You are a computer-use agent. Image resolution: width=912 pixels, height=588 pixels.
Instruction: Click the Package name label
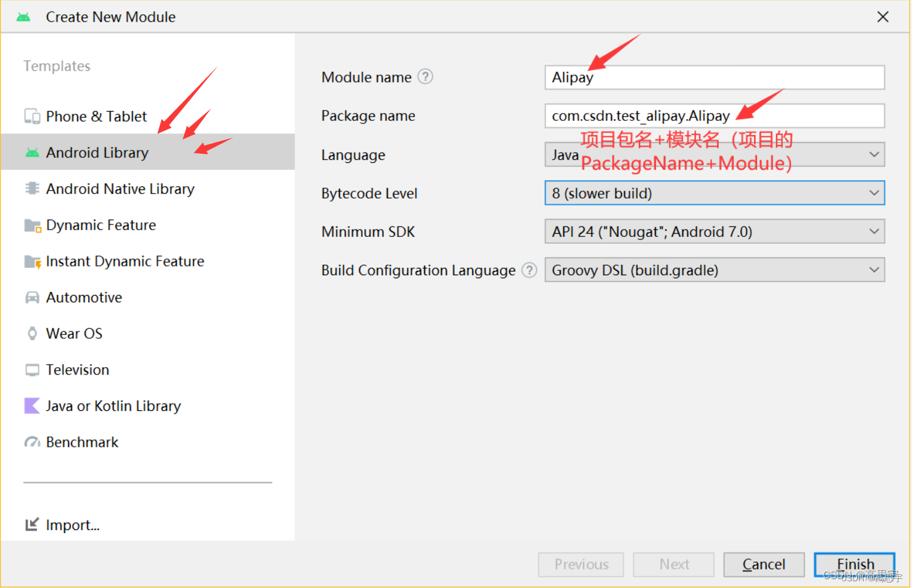tap(368, 116)
